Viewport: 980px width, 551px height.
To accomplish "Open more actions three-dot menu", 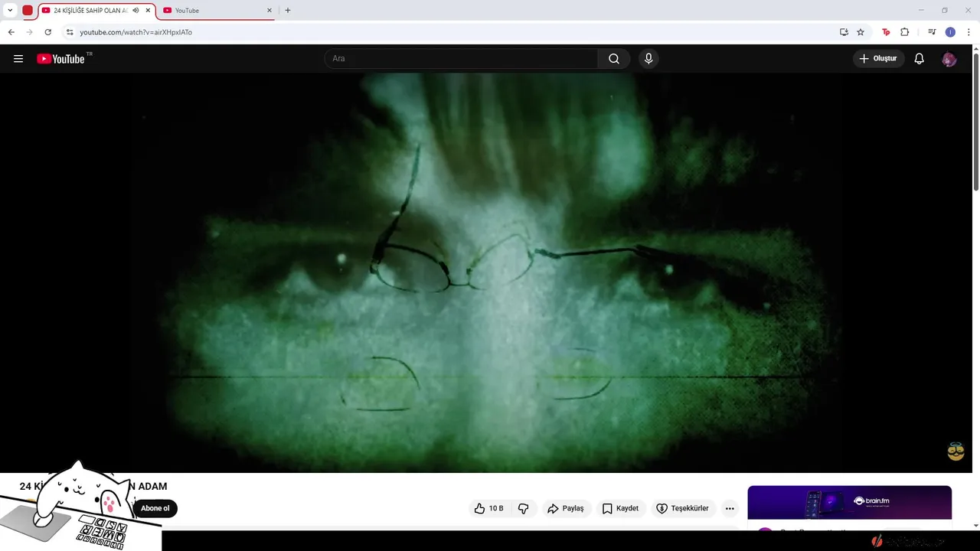I will click(730, 508).
